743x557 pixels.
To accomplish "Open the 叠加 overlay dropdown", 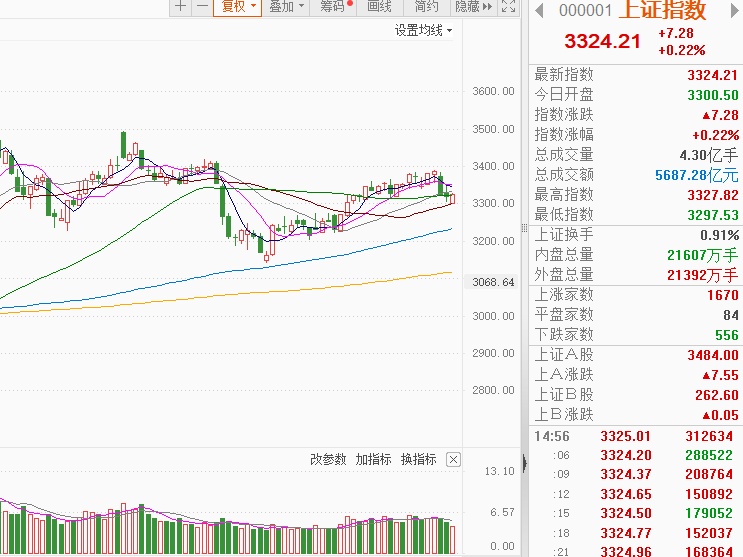I will [x=286, y=7].
